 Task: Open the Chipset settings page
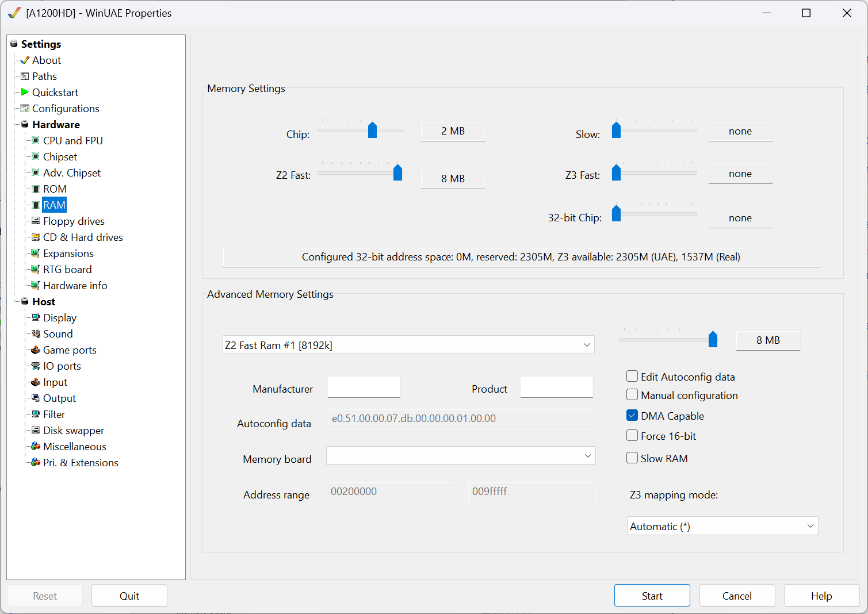pos(60,156)
